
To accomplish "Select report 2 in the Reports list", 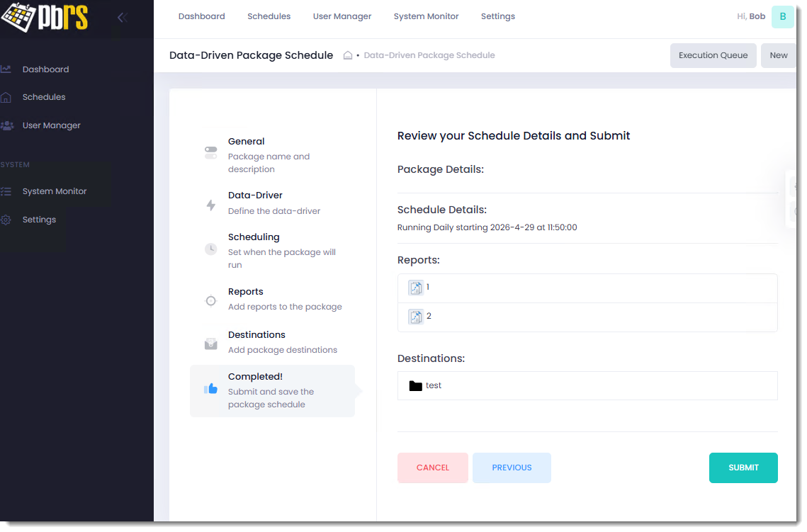I will pos(429,317).
